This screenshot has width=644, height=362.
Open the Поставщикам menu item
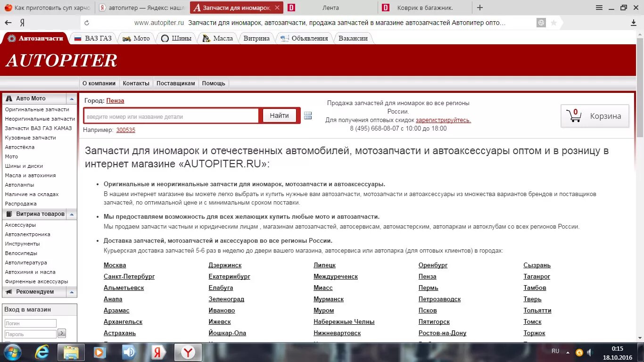coord(176,83)
